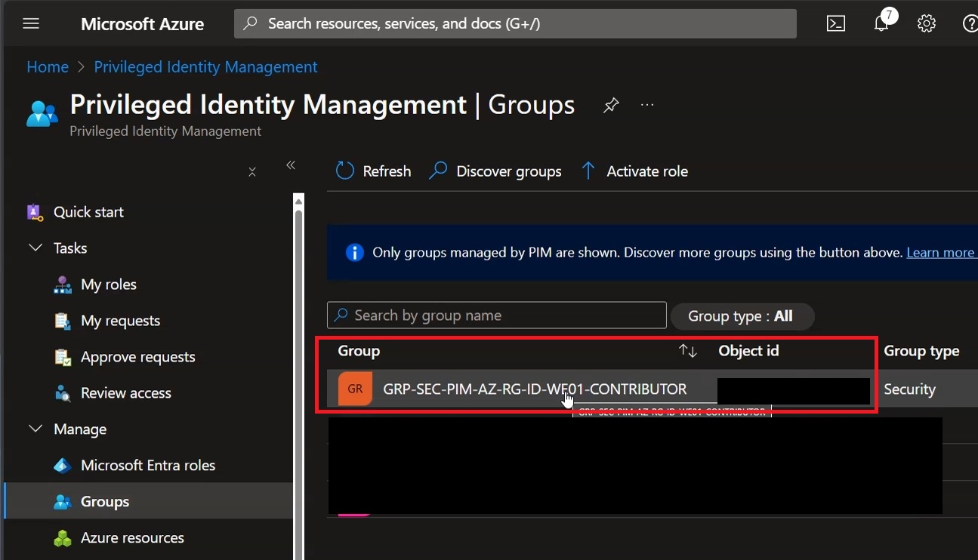Select Approve requests in sidebar
This screenshot has width=978, height=560.
click(x=138, y=357)
